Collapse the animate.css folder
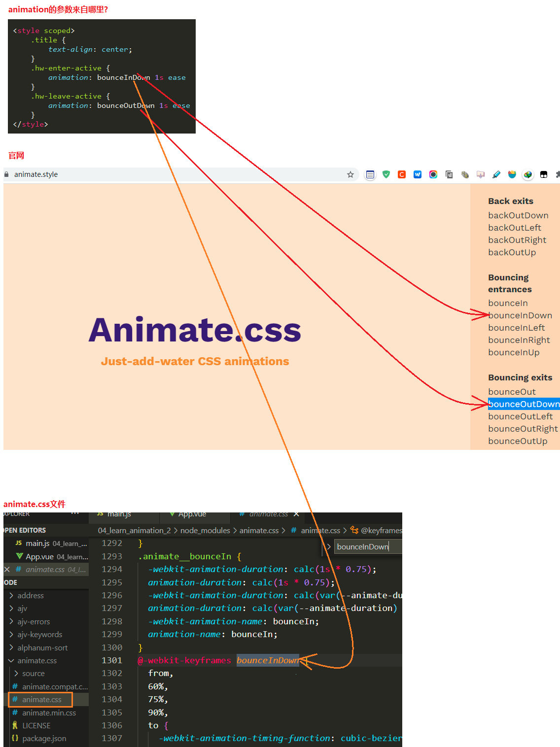 click(x=11, y=660)
